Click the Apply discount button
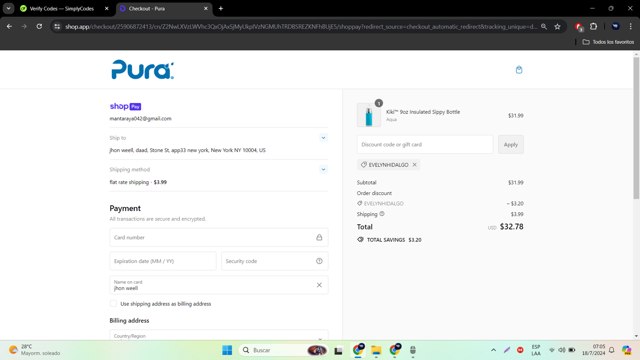 [x=511, y=144]
